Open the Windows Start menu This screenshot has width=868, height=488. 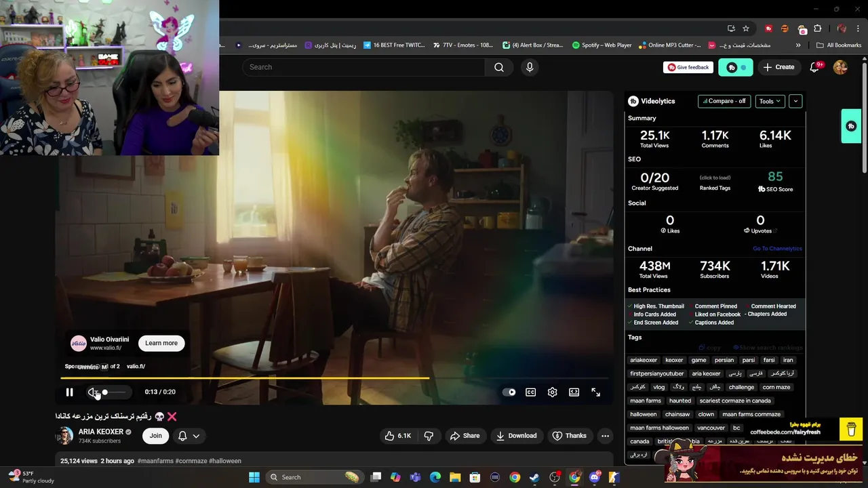click(254, 477)
